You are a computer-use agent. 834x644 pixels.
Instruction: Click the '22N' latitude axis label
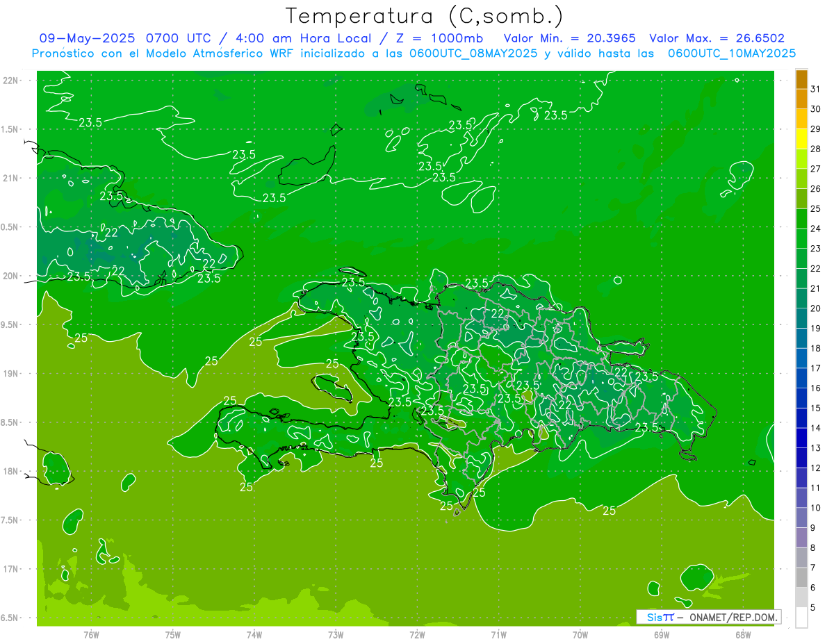[11, 80]
